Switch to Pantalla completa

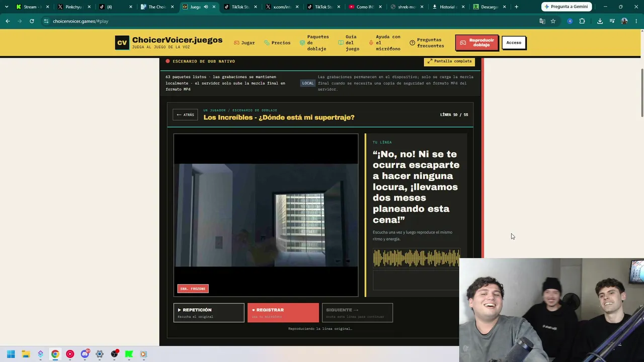(449, 61)
